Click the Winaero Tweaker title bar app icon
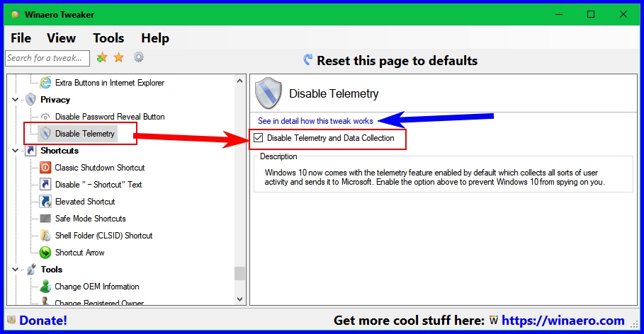Image resolution: width=644 pixels, height=334 pixels. coord(16,14)
